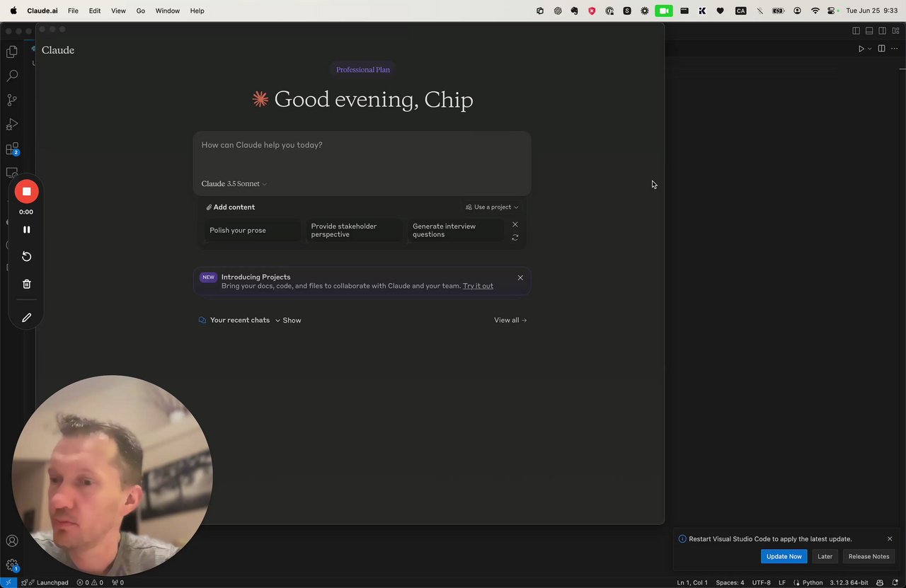
Task: Open the View menu
Action: coord(118,11)
